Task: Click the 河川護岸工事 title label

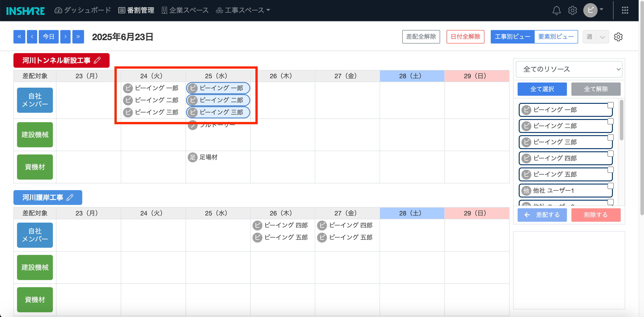Action: (43, 198)
